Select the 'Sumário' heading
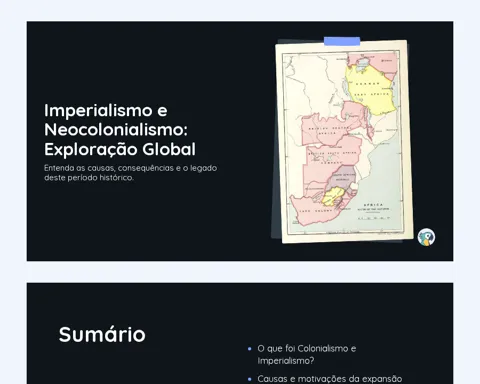 [x=102, y=334]
